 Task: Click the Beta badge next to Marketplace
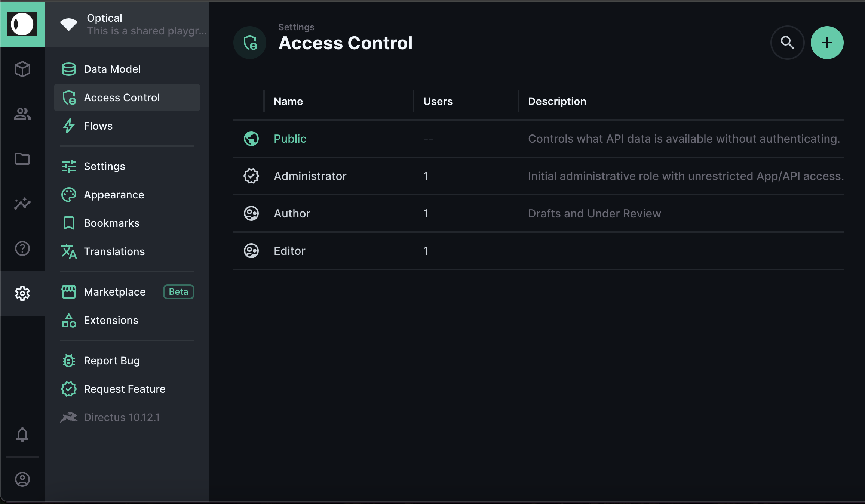coord(179,292)
